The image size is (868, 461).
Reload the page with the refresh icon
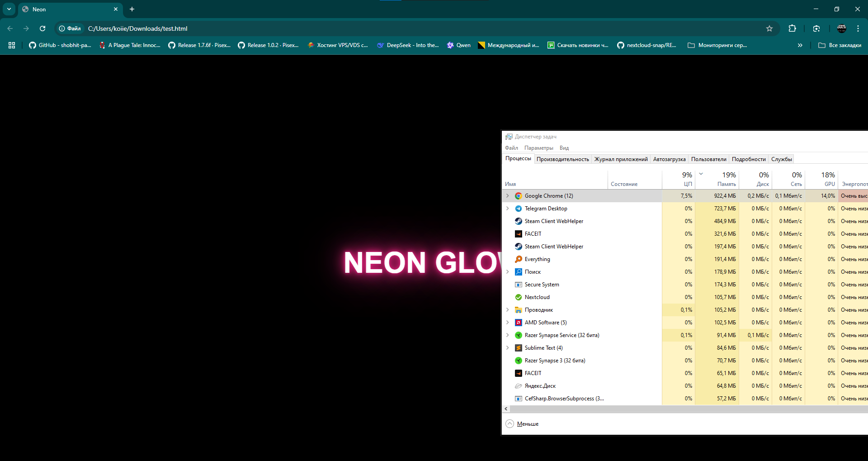[x=42, y=29]
